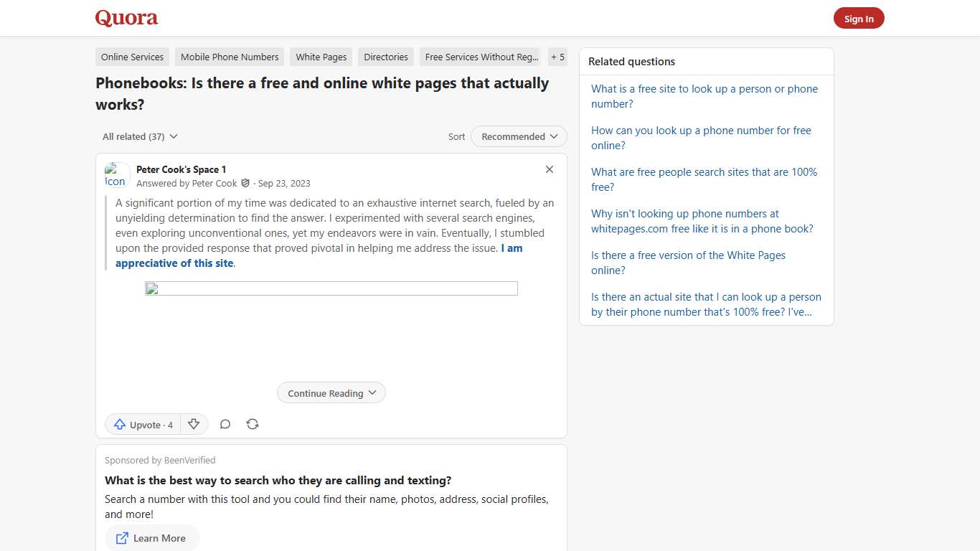Open the Mobile Phone Numbers topic
The height and width of the screenshot is (551, 980).
click(229, 57)
